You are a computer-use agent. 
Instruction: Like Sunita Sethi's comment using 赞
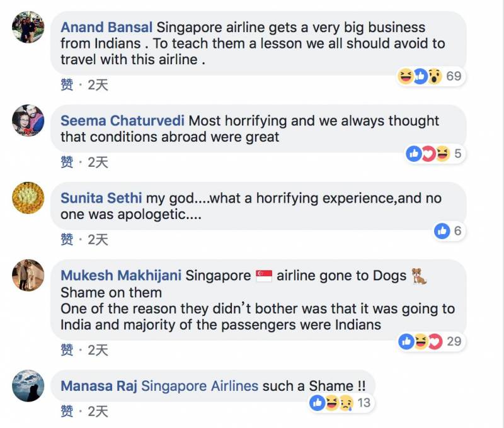tap(67, 239)
